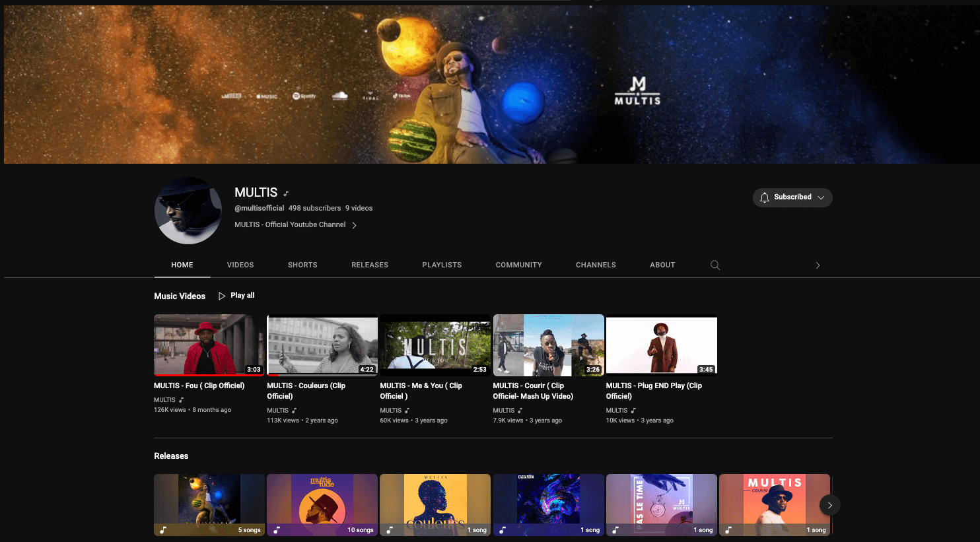Click the MULTIS channel avatar picture
Viewport: 980px width, 542px height.
point(188,211)
